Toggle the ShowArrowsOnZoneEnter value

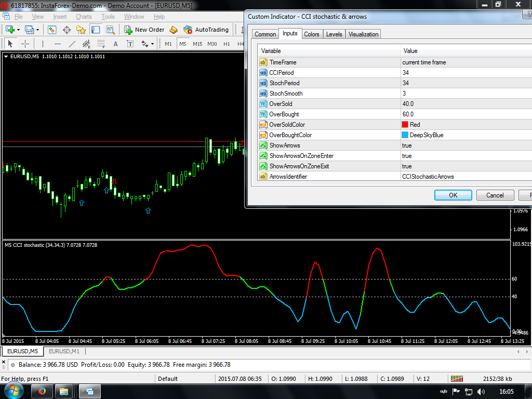click(407, 156)
